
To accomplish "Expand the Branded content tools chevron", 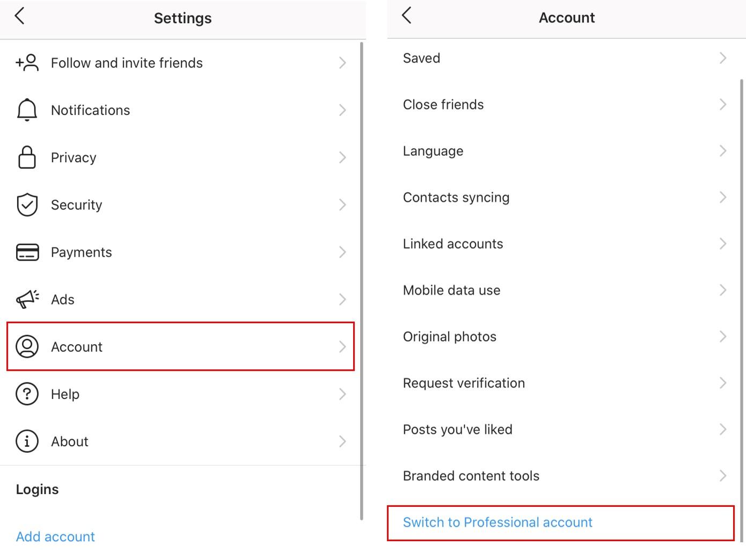I will click(723, 476).
